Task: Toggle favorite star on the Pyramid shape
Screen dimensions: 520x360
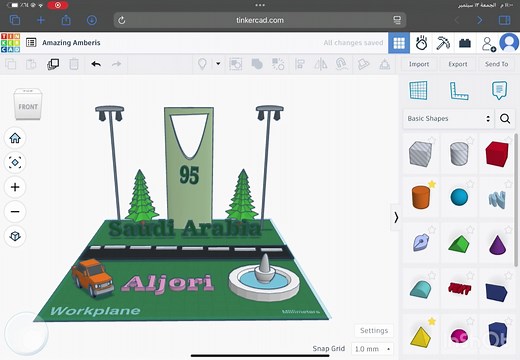Action: point(432,321)
